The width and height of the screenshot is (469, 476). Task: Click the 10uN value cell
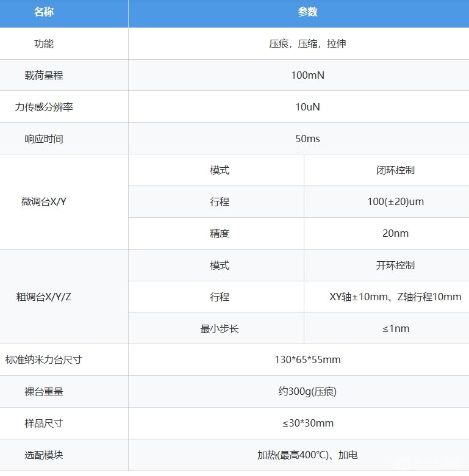[x=307, y=107]
